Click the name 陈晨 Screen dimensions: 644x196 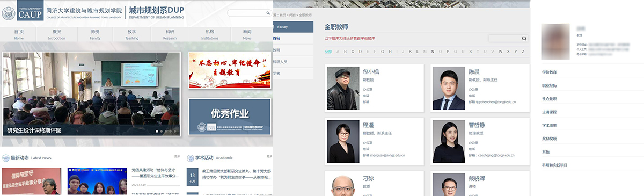(474, 71)
